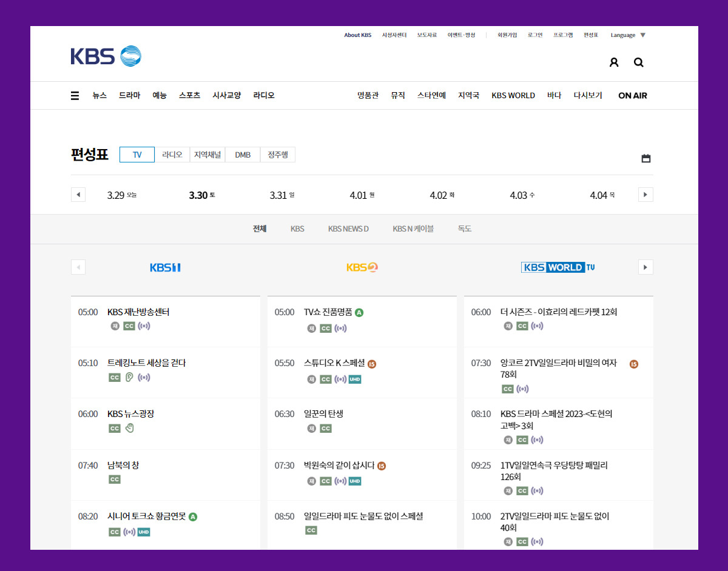
Task: Click the 회원가입 link
Action: [x=507, y=35]
